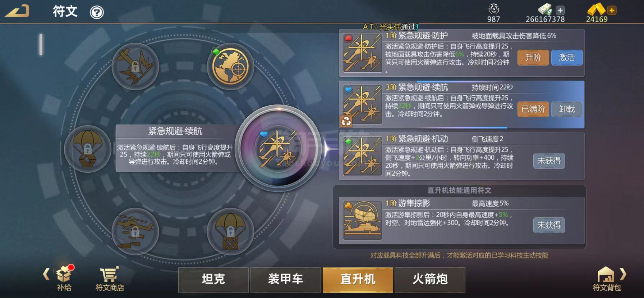The image size is (644, 298).
Task: Select the globe targeting rune slot
Action: pos(230,66)
